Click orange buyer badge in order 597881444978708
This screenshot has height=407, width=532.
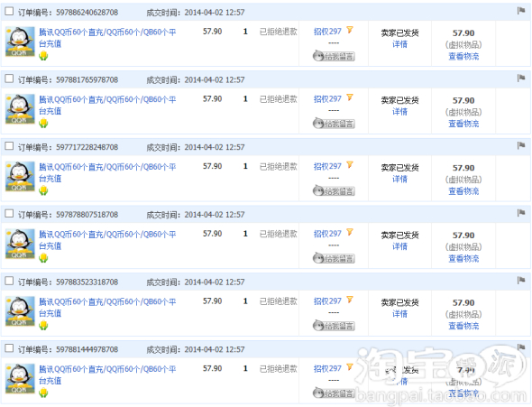[x=350, y=367]
